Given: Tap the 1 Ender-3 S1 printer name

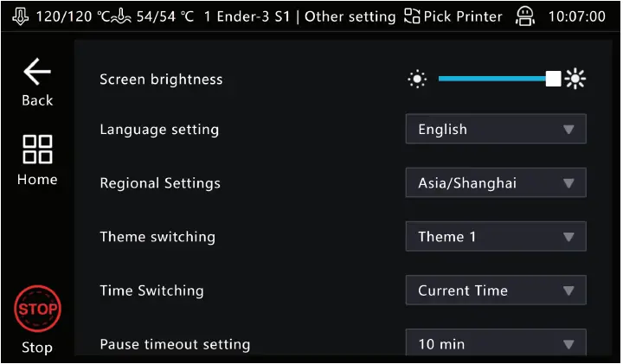Looking at the screenshot, I should (244, 16).
